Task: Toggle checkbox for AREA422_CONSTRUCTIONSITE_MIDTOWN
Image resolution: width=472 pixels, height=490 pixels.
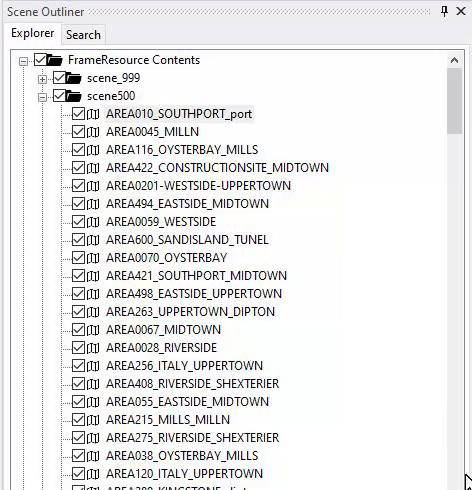Action: [78, 168]
